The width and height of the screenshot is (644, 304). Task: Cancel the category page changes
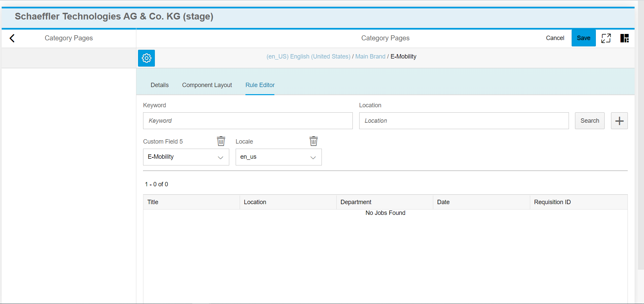(555, 38)
